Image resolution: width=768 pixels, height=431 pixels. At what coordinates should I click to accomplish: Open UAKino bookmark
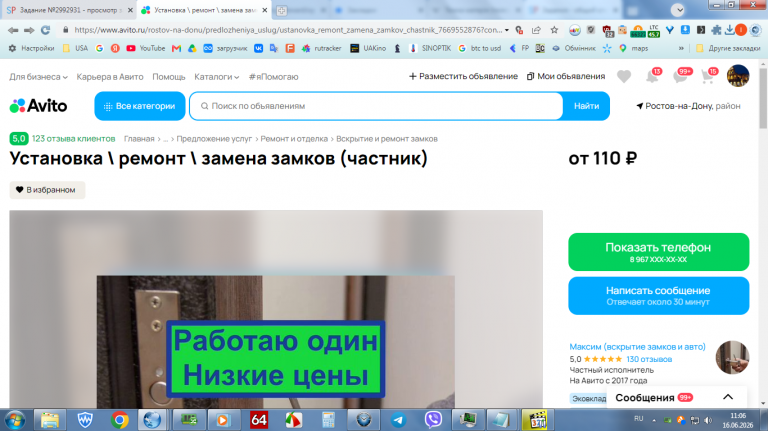tap(368, 48)
